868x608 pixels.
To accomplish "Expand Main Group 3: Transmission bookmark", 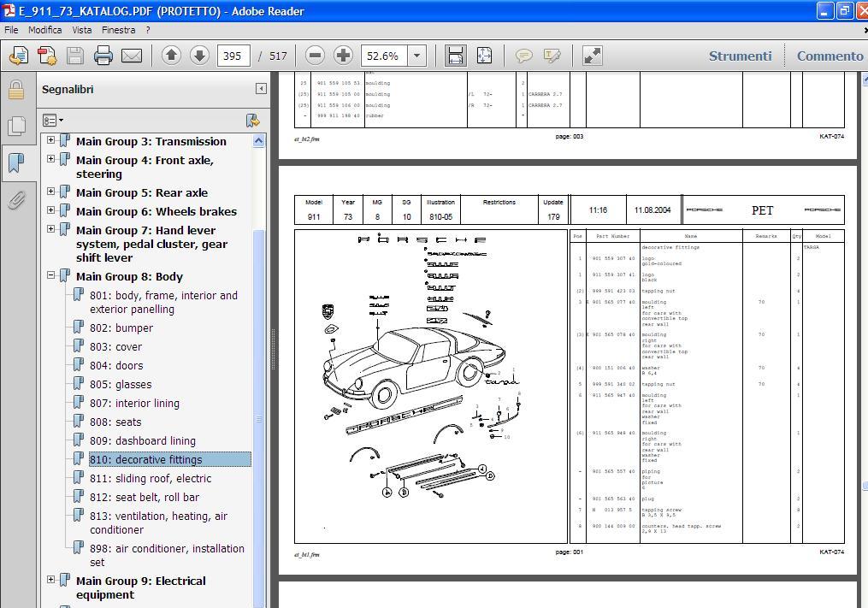I will (51, 140).
